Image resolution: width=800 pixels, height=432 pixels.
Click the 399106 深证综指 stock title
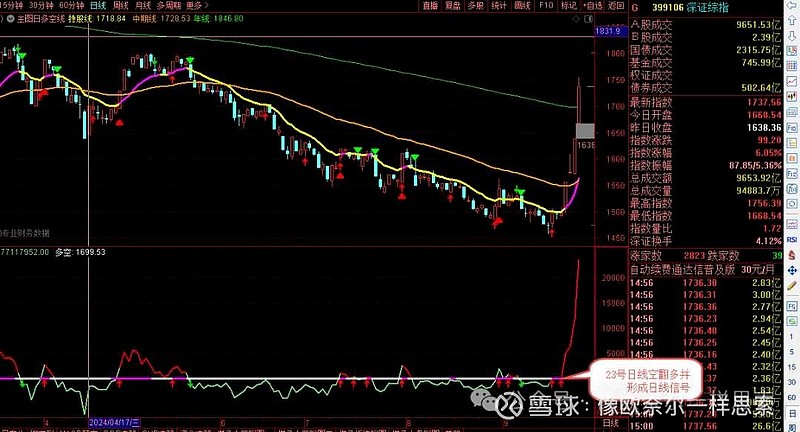[x=690, y=8]
